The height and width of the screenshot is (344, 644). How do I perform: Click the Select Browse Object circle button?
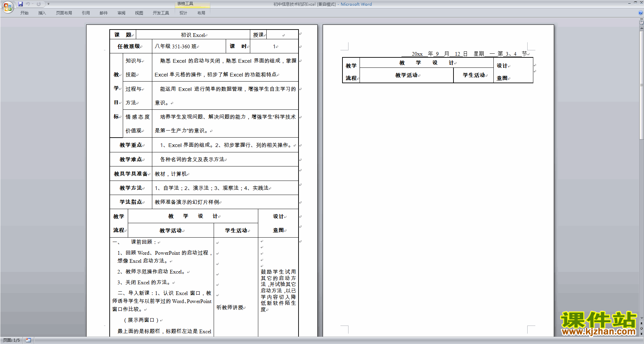coord(641,329)
